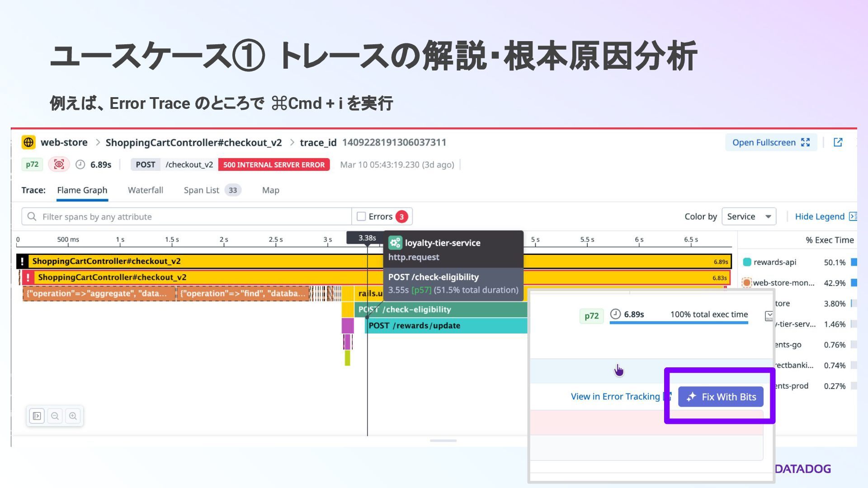Zoom out the flame graph
The image size is (868, 488).
tap(55, 416)
